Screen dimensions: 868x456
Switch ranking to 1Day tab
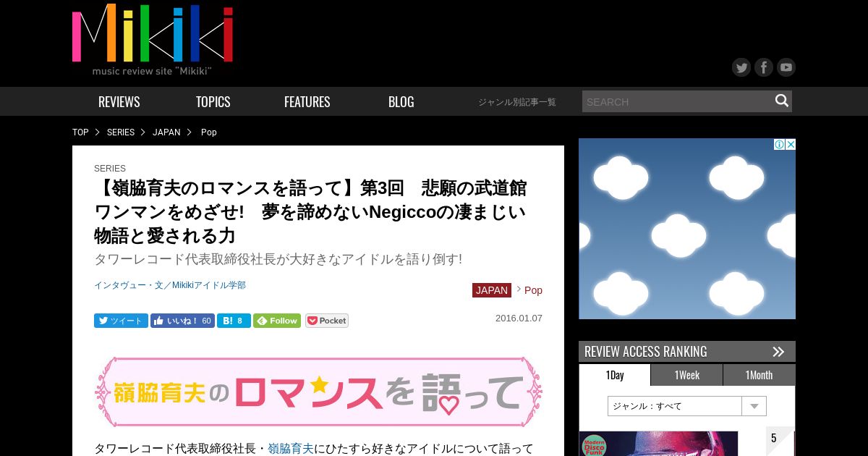[x=615, y=375]
